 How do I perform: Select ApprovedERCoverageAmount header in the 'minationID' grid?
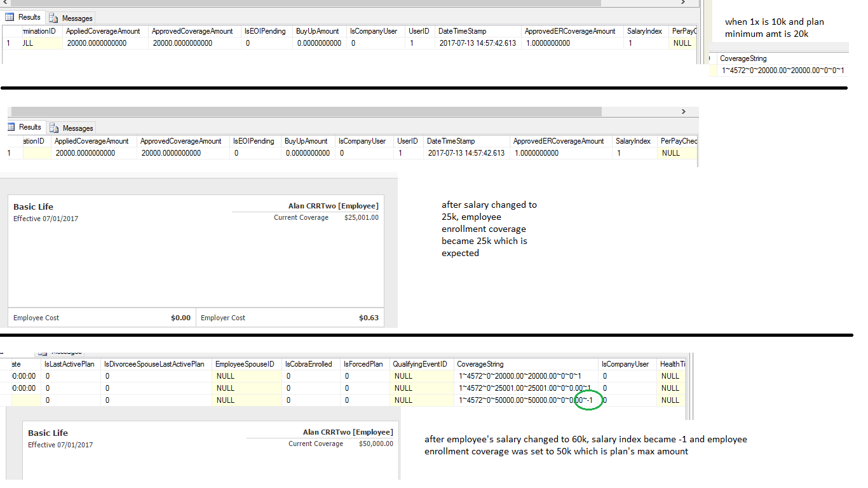point(572,31)
